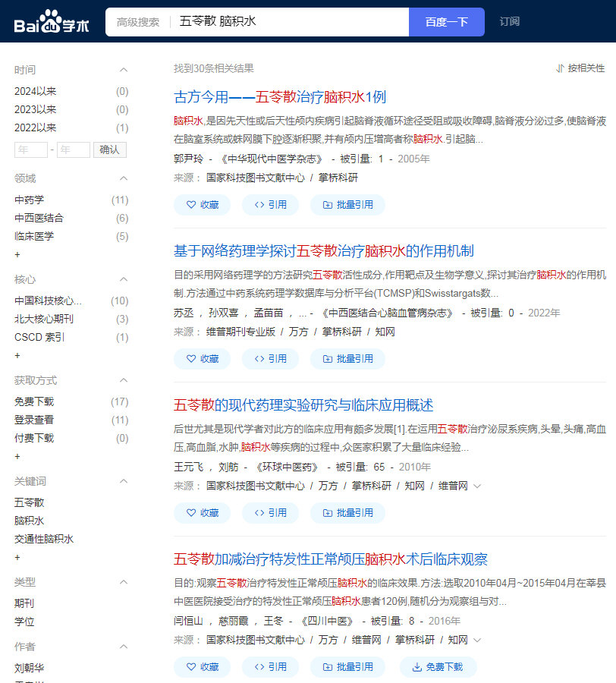Click 引用 cite button for network pharmacology paper
Viewport: 616px width, 683px height.
pyautogui.click(x=270, y=359)
